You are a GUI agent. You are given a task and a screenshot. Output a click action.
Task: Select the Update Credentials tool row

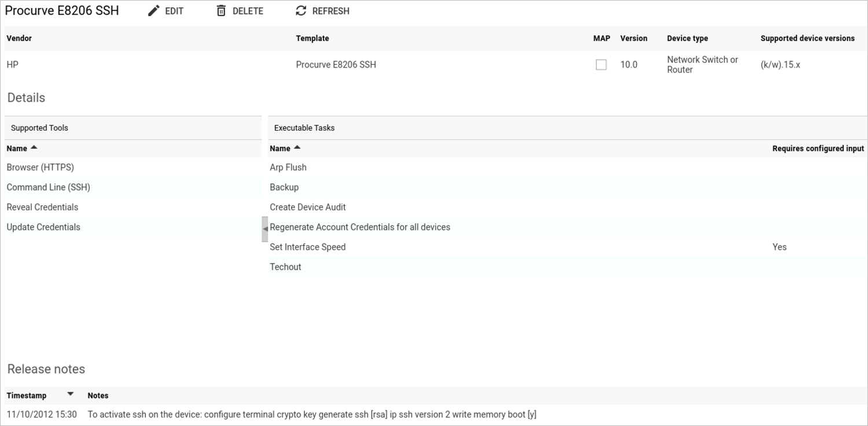point(133,227)
